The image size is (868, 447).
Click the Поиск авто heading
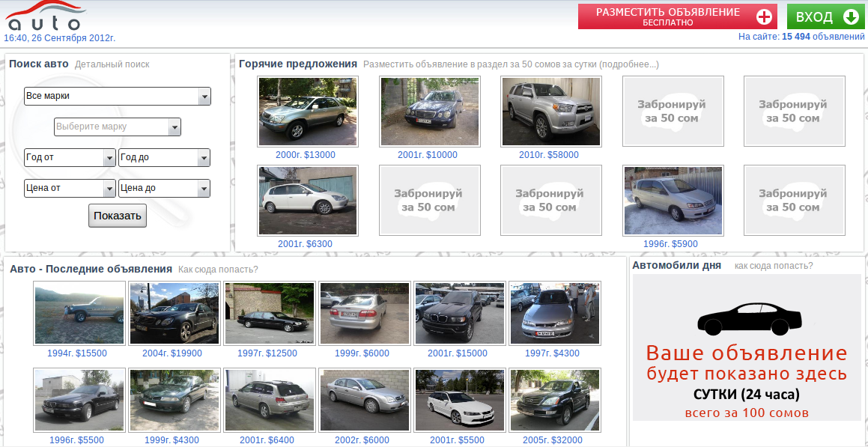pyautogui.click(x=39, y=64)
